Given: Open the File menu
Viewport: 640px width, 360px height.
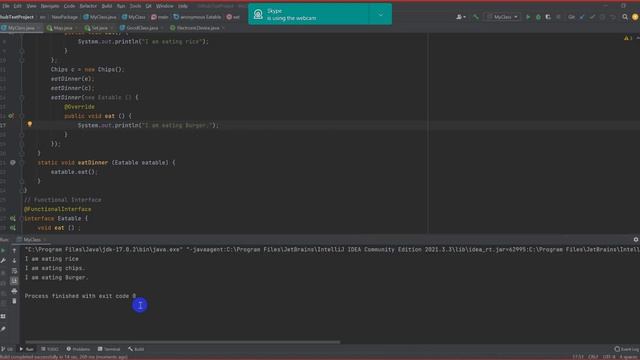Looking at the screenshot, I should pyautogui.click(x=6, y=6).
